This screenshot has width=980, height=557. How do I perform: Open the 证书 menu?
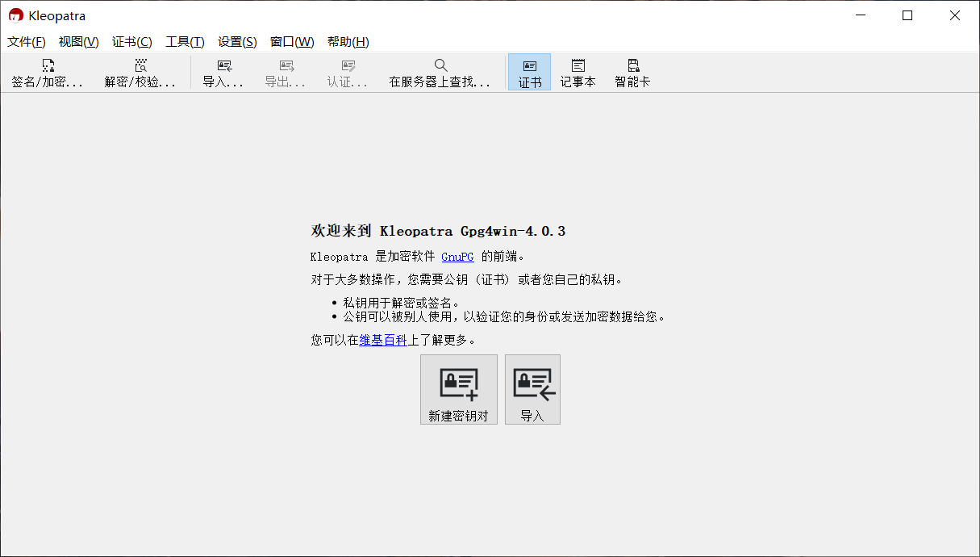tap(131, 41)
